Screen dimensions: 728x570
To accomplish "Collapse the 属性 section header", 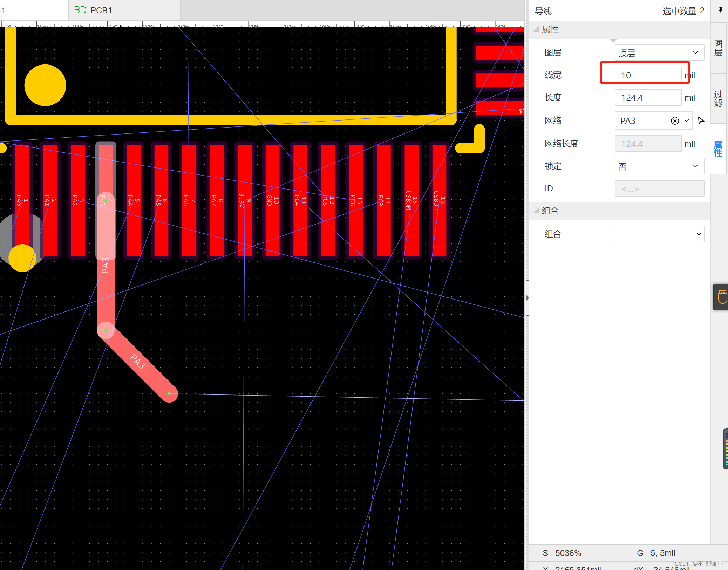I will point(550,29).
